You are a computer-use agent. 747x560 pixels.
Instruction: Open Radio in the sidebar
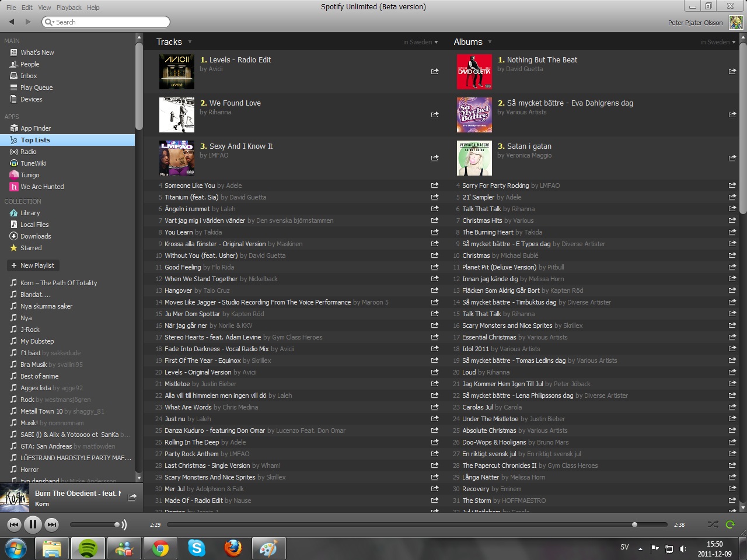pyautogui.click(x=28, y=152)
